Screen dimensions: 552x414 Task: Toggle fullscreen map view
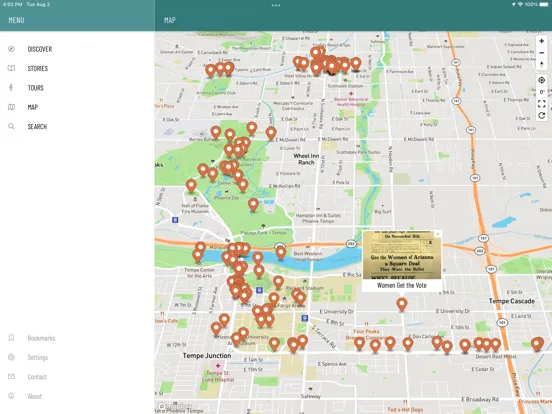point(541,104)
